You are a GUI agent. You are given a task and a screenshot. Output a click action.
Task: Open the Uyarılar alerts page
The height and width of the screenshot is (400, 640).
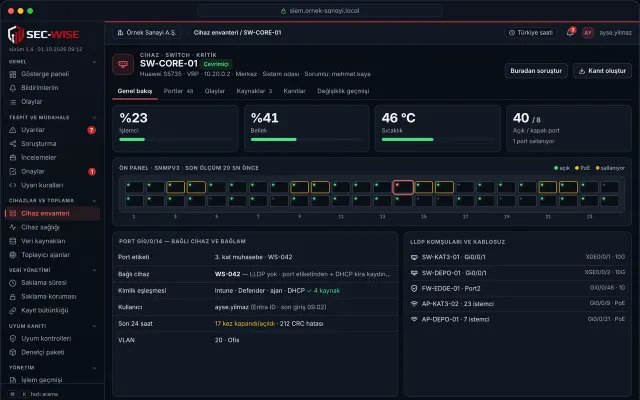pyautogui.click(x=52, y=130)
